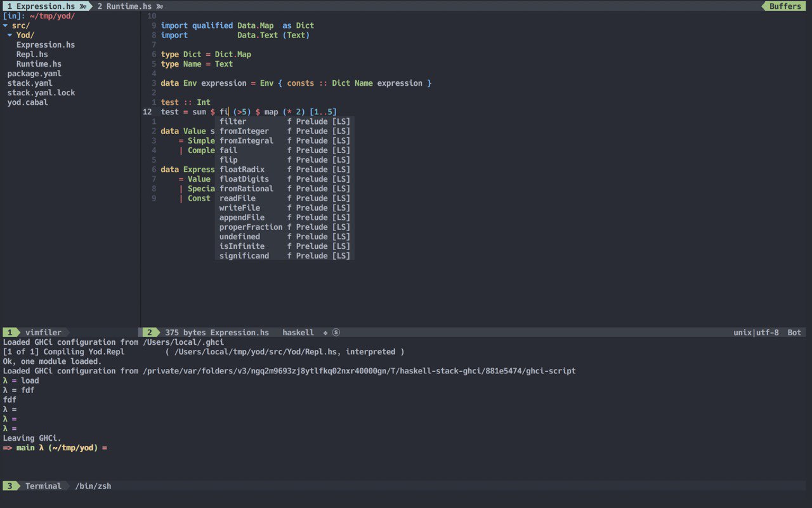Choose filter from the completion popup

(x=233, y=121)
